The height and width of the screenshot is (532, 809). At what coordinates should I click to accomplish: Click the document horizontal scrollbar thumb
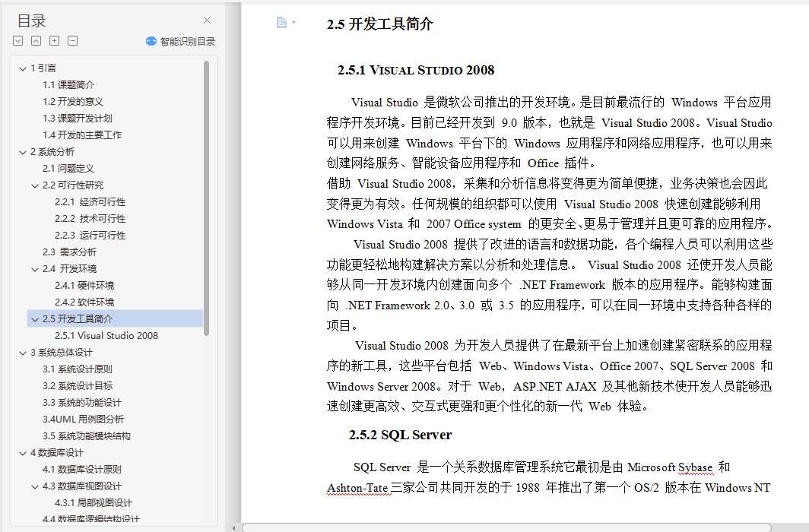coord(506,527)
